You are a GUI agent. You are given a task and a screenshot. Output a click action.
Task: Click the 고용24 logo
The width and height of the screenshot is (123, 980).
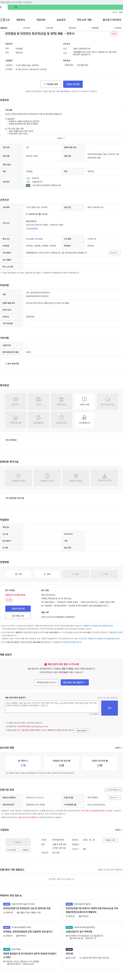coord(5,20)
